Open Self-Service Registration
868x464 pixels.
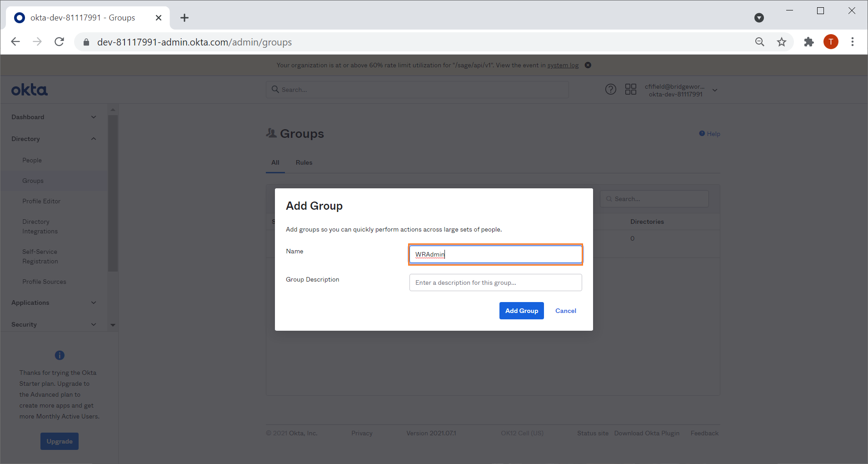tap(40, 257)
